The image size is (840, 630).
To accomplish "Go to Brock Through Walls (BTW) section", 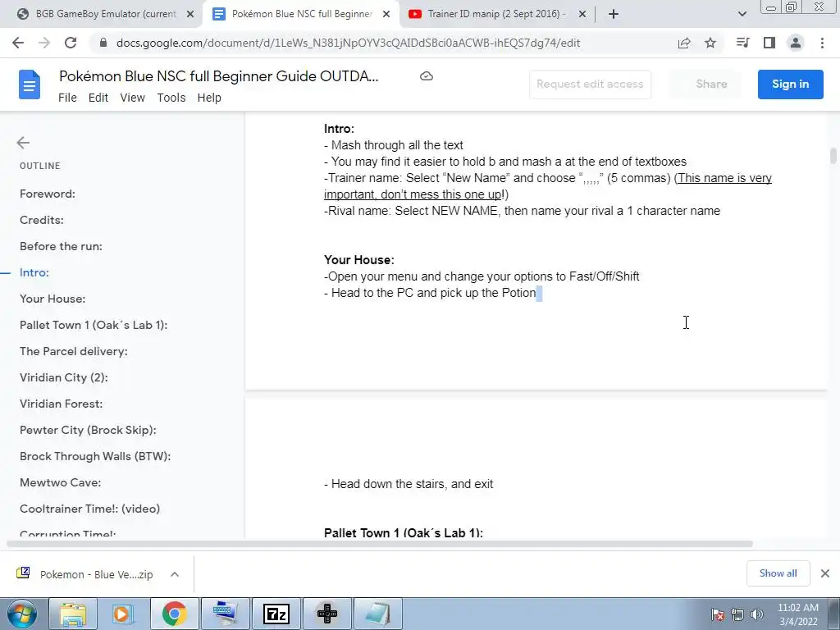I will point(95,456).
